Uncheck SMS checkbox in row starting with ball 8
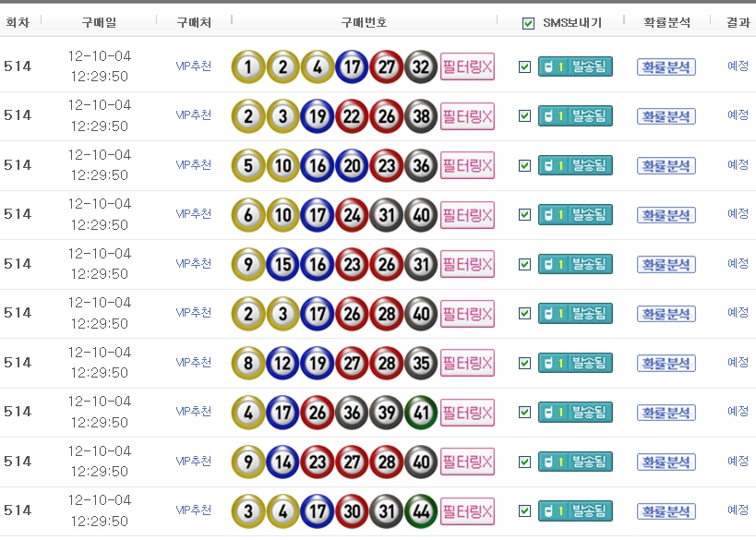Image resolution: width=756 pixels, height=540 pixels. click(x=525, y=363)
